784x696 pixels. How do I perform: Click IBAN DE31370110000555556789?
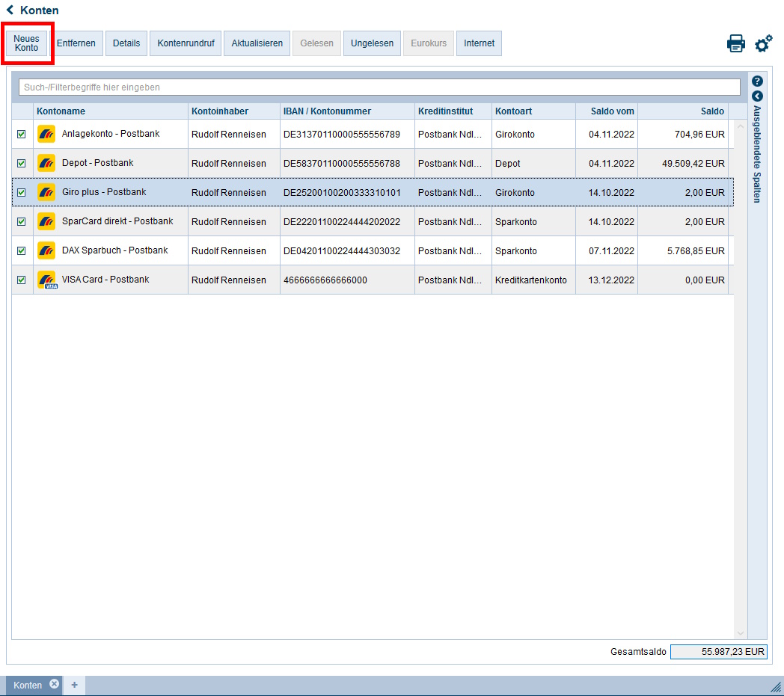pyautogui.click(x=341, y=135)
